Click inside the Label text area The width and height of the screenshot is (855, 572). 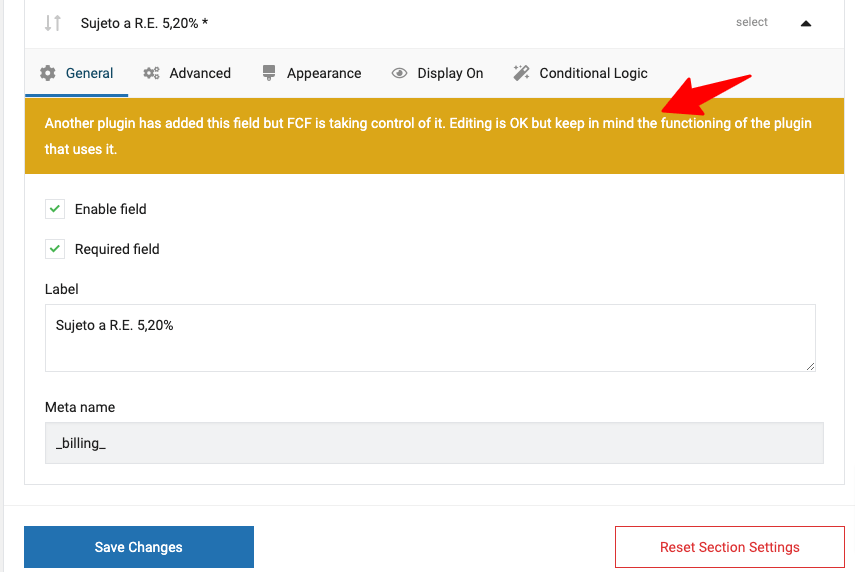click(x=430, y=338)
